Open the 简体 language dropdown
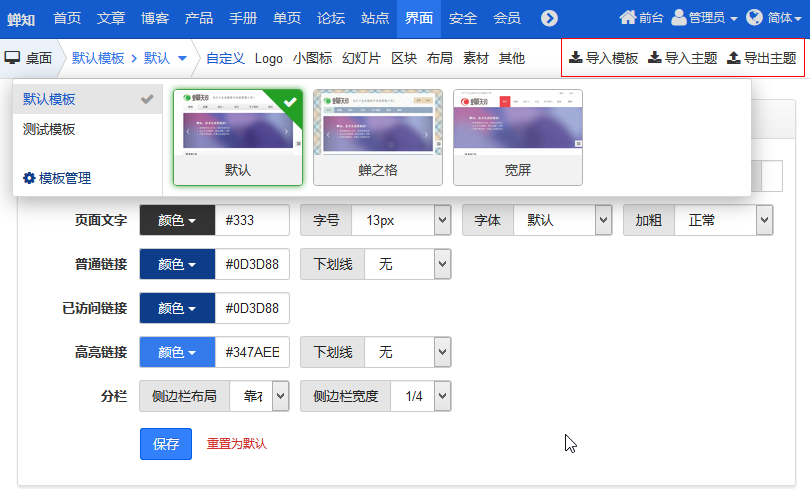This screenshot has width=810, height=495. (784, 18)
